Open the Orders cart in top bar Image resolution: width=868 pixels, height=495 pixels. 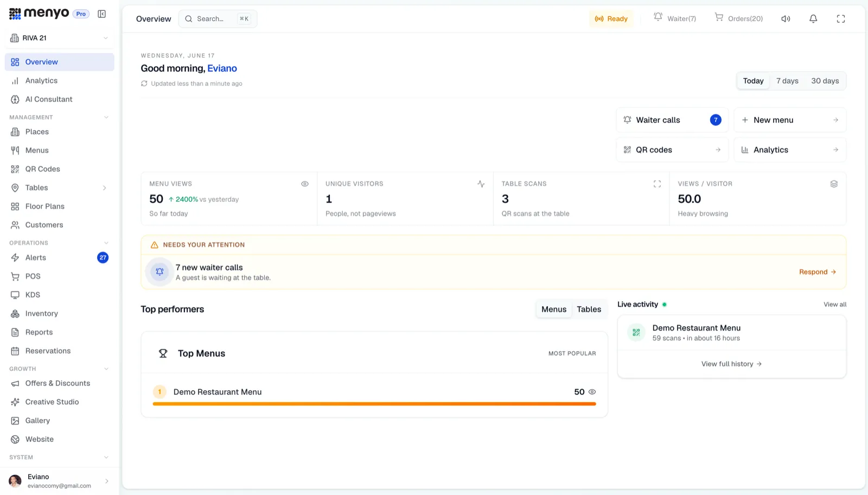pyautogui.click(x=738, y=18)
